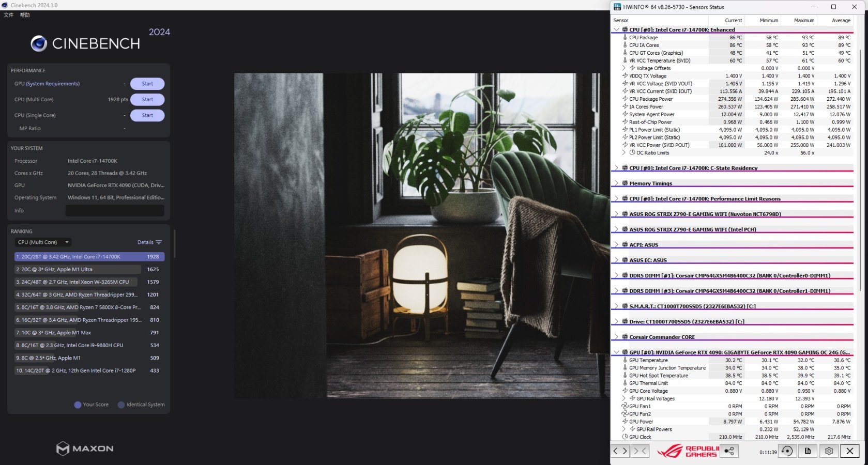
Task: Open HWiNFO sensor settings gear
Action: [x=829, y=451]
